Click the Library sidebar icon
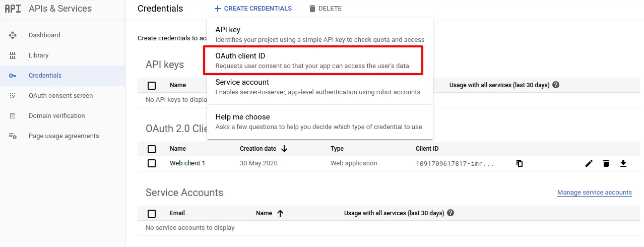 point(13,55)
